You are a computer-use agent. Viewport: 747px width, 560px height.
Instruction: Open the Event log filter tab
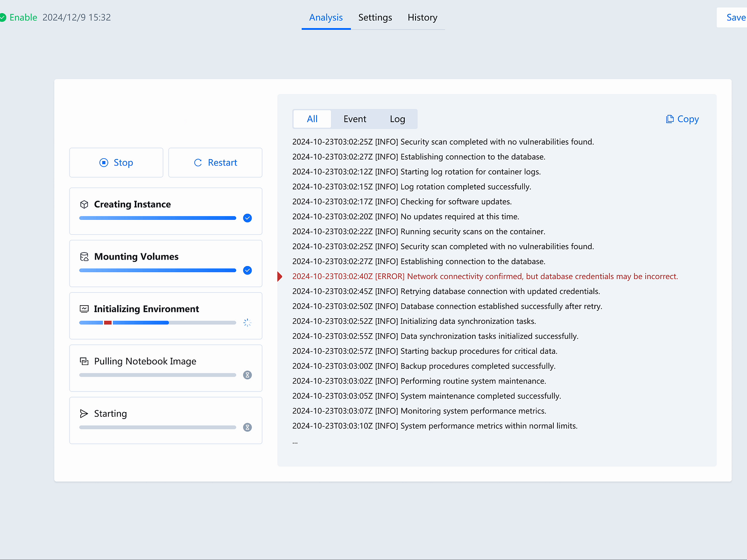click(355, 119)
